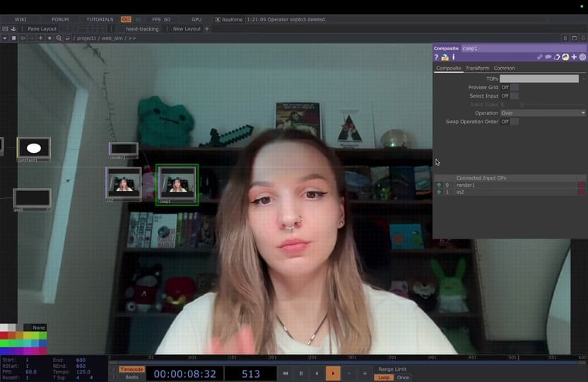
Task: Click the pane menu arrow at far top right
Action: 583,38
